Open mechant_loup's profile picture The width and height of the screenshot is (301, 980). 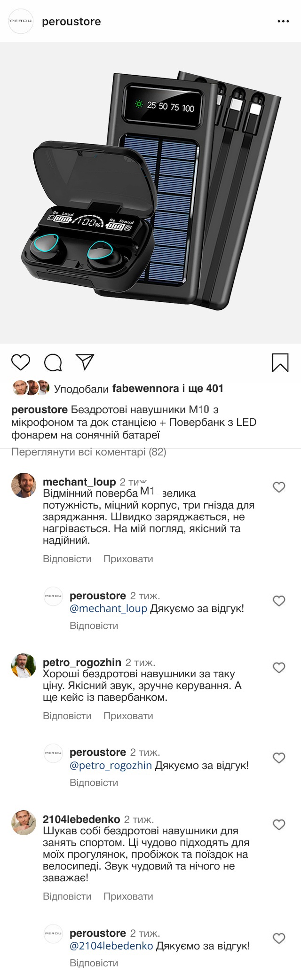point(24,485)
